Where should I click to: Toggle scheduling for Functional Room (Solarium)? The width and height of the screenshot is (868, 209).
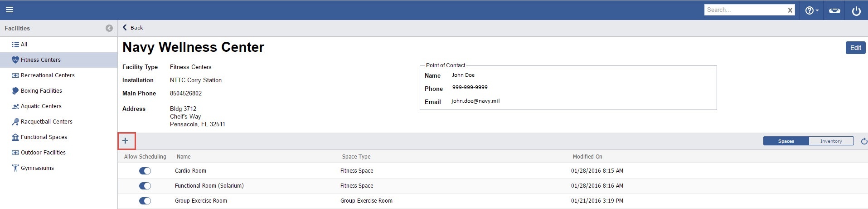[145, 186]
